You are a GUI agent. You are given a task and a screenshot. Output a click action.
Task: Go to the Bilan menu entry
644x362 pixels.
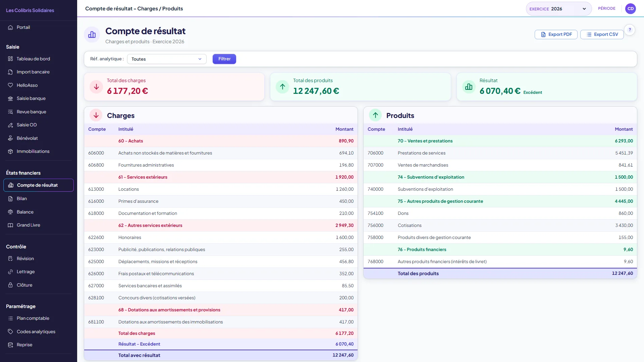(39, 199)
